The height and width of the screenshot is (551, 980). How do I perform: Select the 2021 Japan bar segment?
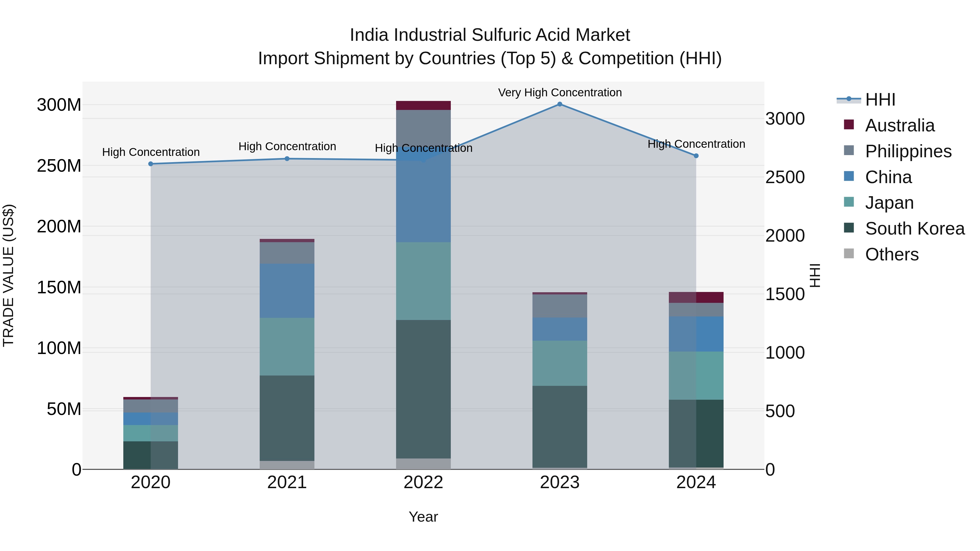pyautogui.click(x=287, y=347)
